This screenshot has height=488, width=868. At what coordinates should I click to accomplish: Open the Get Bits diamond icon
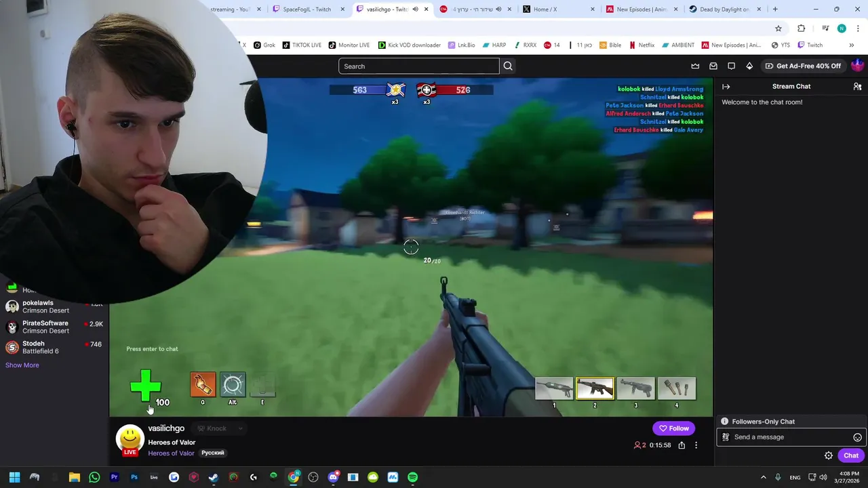pyautogui.click(x=749, y=66)
